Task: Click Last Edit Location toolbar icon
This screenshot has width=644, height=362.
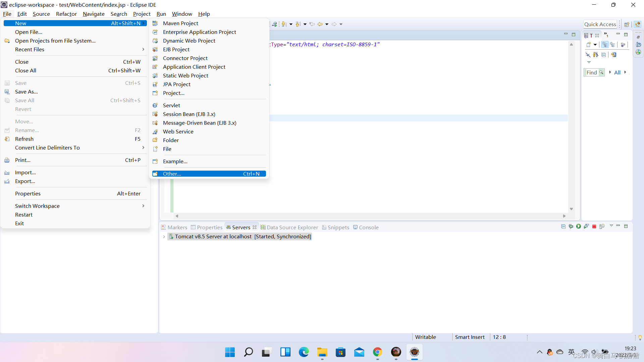Action: pyautogui.click(x=312, y=24)
